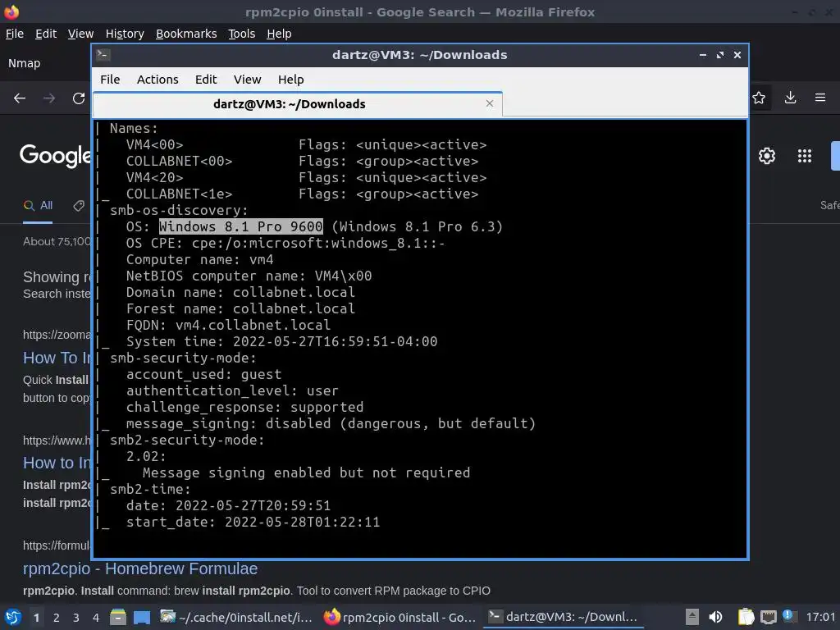Image resolution: width=840 pixels, height=630 pixels.
Task: Close the dartz@VM3 terminal tab
Action: click(489, 103)
